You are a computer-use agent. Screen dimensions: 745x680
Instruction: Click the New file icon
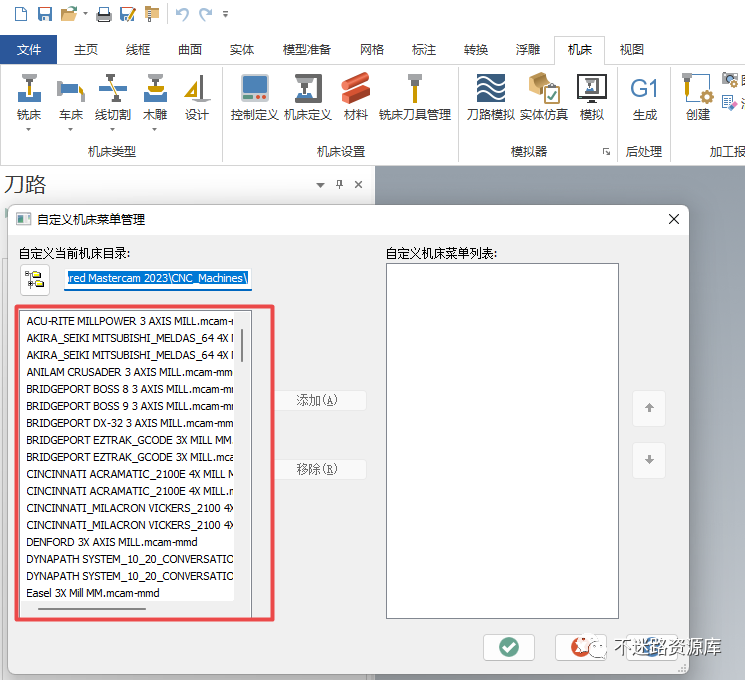(21, 14)
